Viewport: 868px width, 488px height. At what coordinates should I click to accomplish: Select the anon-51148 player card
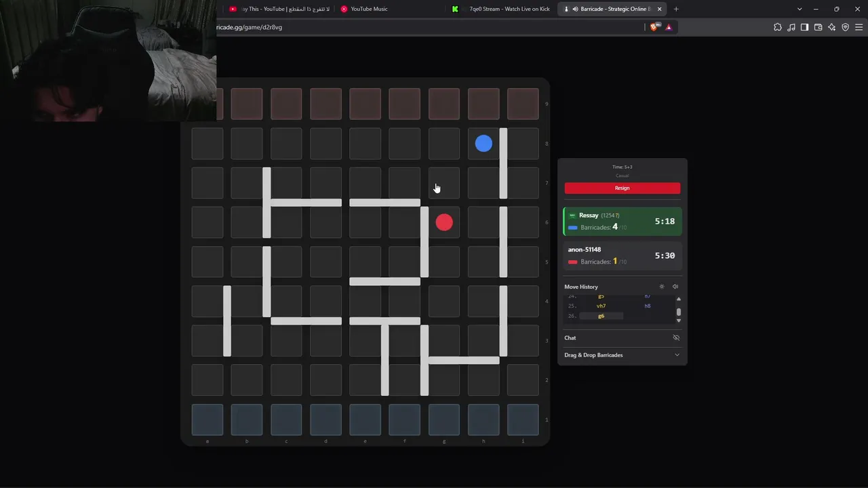click(x=623, y=256)
